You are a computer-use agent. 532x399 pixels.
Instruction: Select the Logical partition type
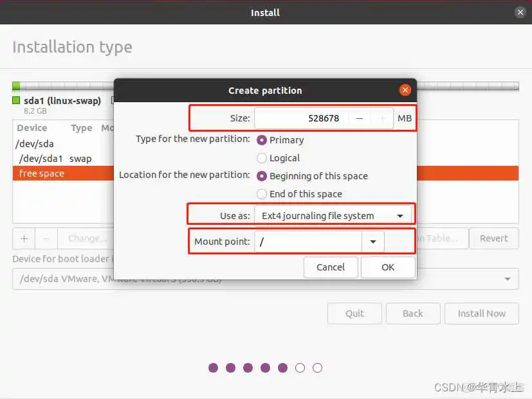[x=262, y=158]
